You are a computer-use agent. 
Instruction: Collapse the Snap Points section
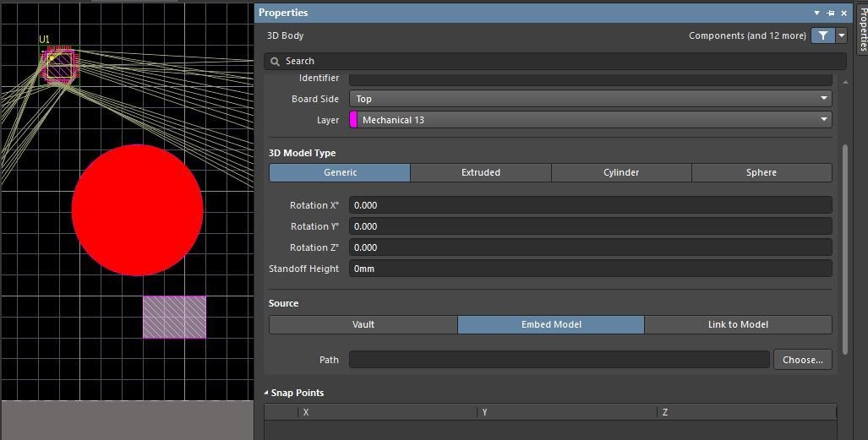pos(266,393)
